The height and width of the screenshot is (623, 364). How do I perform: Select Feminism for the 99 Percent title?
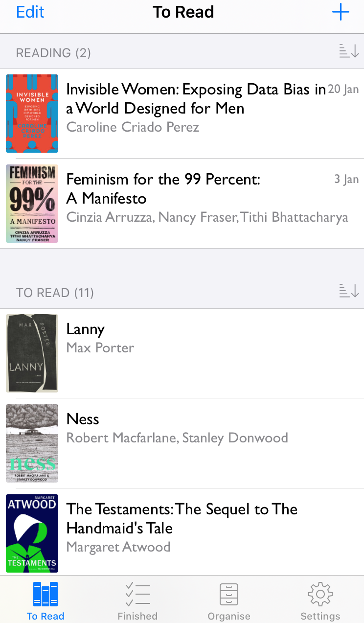click(163, 189)
